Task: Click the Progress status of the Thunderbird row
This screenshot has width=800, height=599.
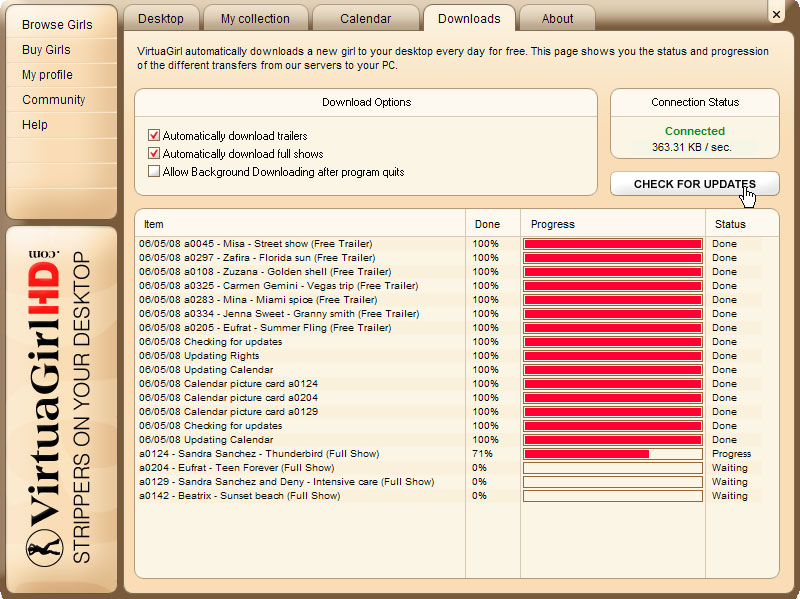Action: [x=732, y=454]
